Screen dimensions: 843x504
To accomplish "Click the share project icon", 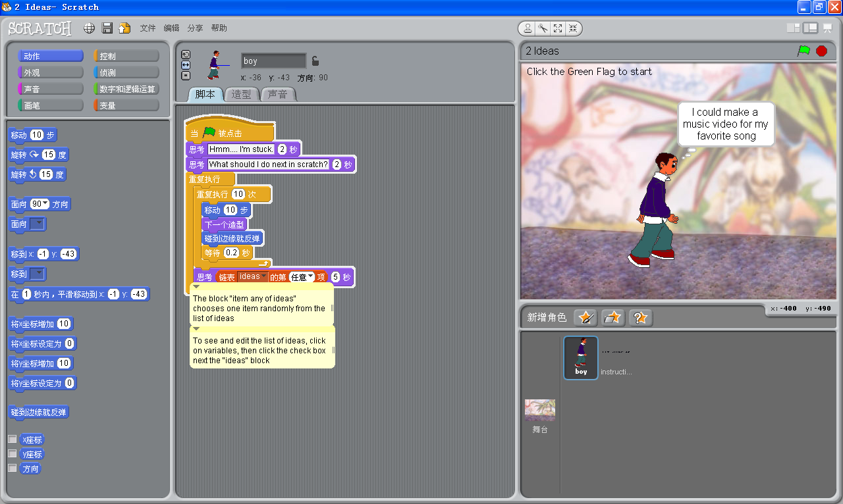I will click(x=124, y=28).
